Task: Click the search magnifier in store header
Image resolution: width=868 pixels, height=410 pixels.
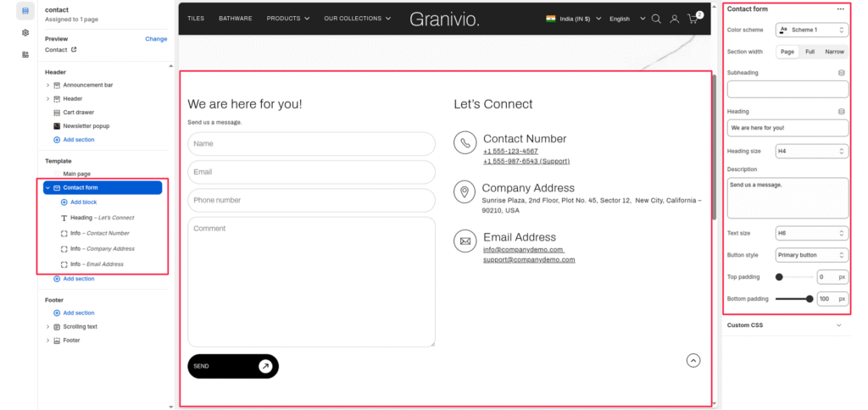Action: (656, 19)
